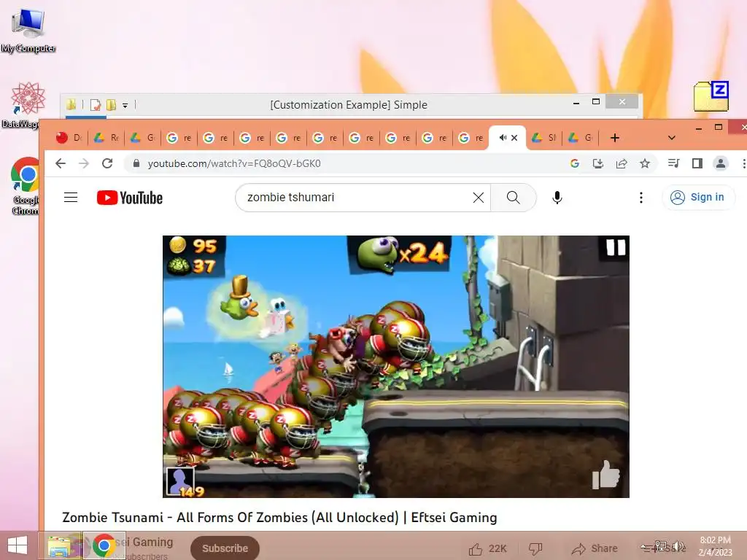Click the video title Zombie Tsunami text
Screen dimensions: 747x560
279,517
